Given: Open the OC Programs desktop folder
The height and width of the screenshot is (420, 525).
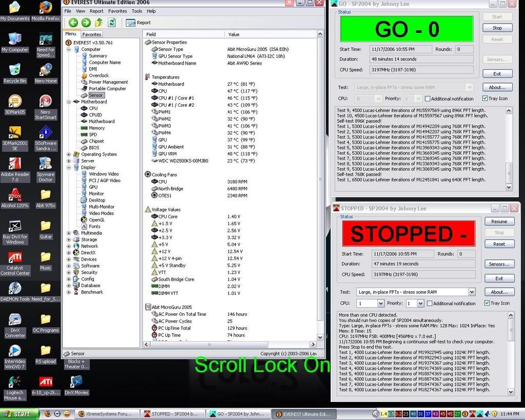Looking at the screenshot, I should coord(46,323).
